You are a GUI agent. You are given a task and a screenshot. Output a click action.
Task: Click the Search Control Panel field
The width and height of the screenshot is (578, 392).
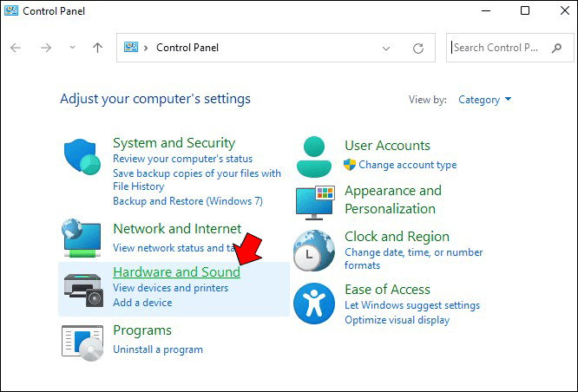[x=509, y=48]
